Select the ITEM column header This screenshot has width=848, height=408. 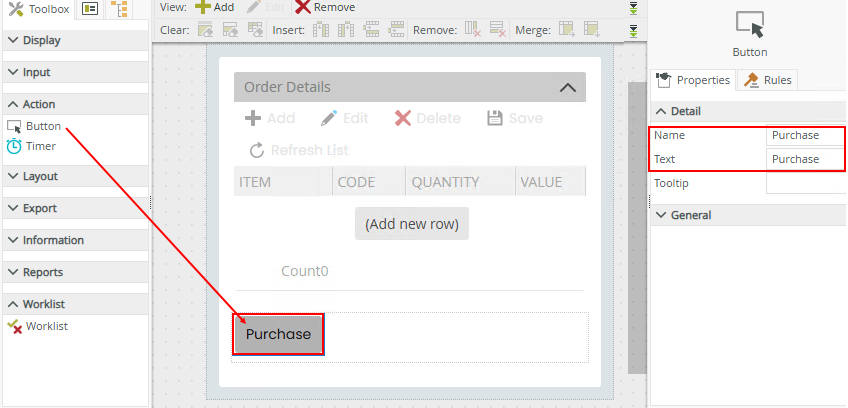283,182
